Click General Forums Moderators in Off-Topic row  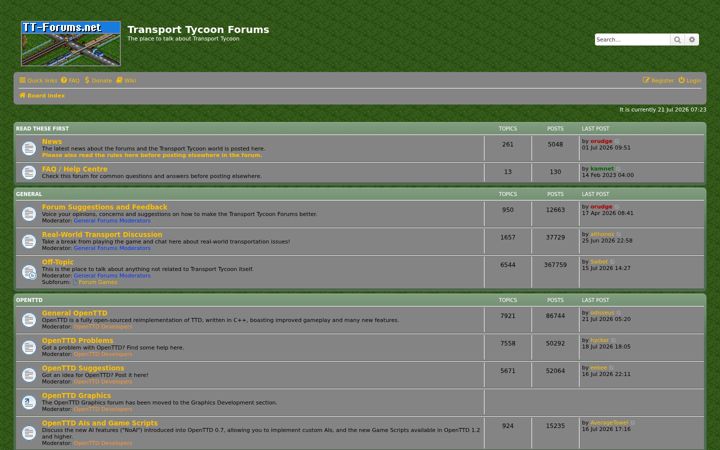point(112,276)
